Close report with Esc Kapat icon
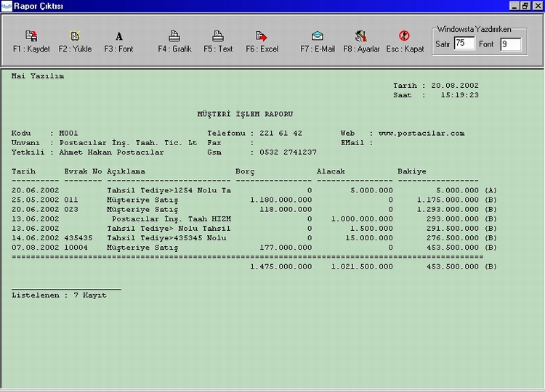Screen dimensions: 545x392 [x=404, y=36]
